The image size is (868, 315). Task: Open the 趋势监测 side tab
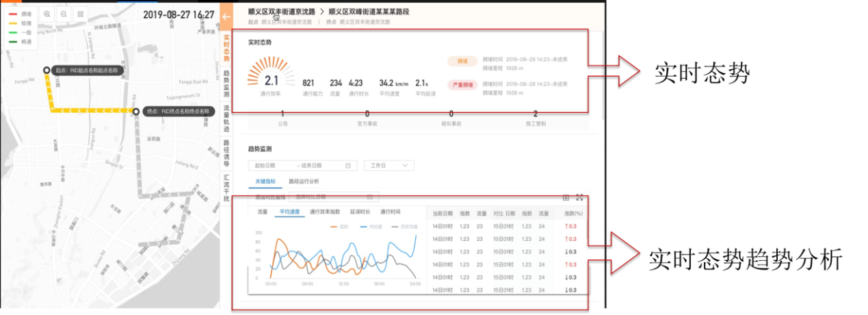pyautogui.click(x=226, y=83)
